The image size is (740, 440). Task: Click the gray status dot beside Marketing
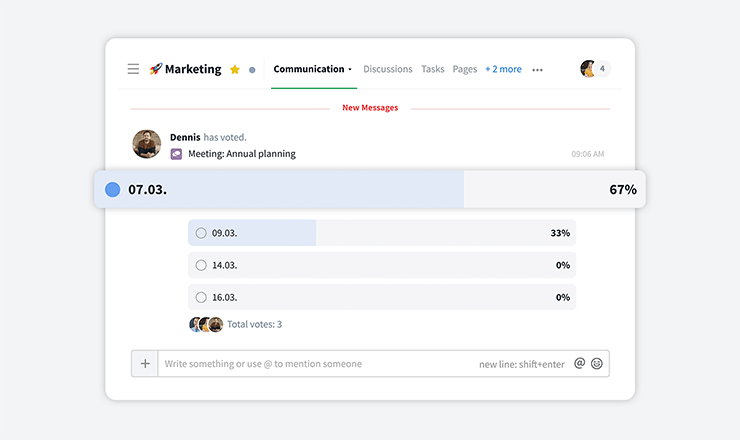pos(252,70)
